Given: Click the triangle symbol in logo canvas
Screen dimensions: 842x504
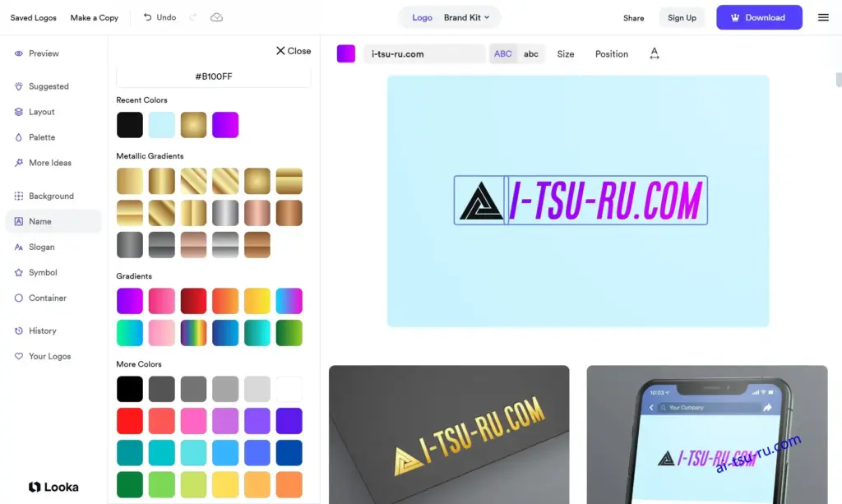Looking at the screenshot, I should pos(480,201).
